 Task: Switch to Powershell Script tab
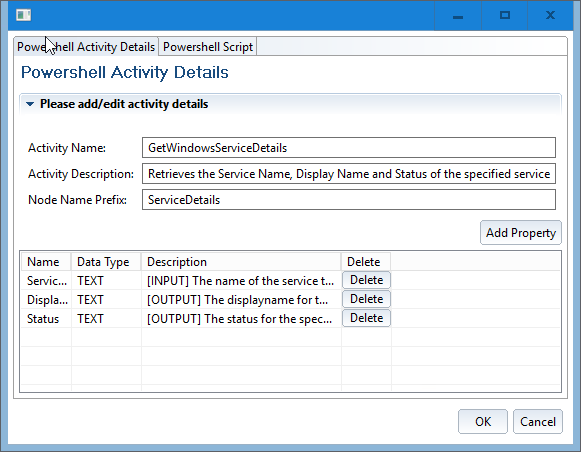tap(208, 47)
